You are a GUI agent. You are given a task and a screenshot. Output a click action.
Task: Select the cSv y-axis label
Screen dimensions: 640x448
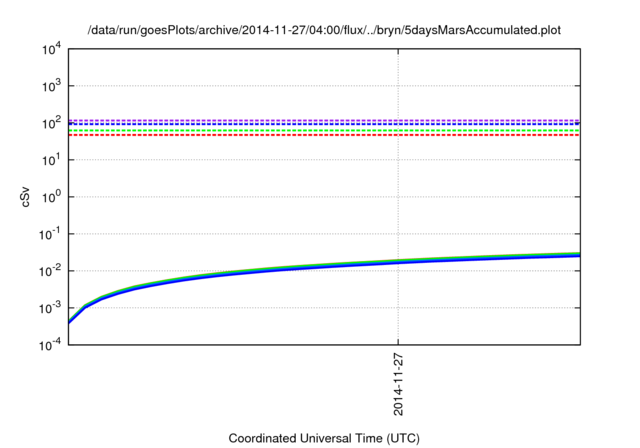coord(26,197)
